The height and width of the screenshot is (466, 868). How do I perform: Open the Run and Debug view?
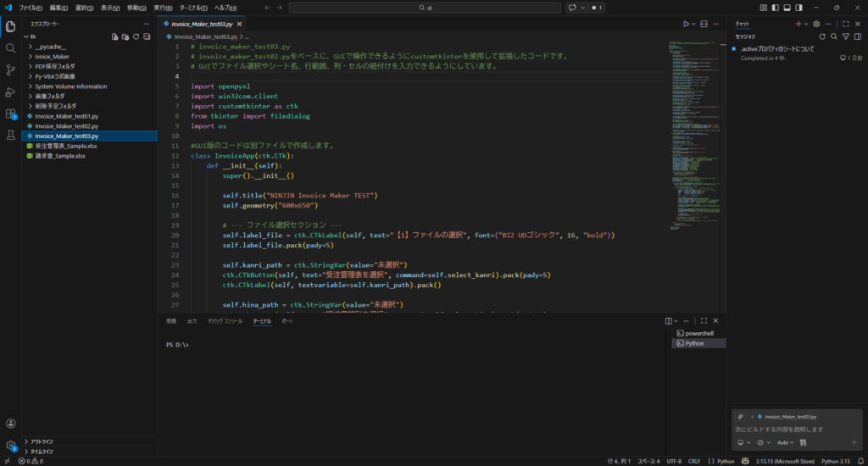pyautogui.click(x=11, y=92)
